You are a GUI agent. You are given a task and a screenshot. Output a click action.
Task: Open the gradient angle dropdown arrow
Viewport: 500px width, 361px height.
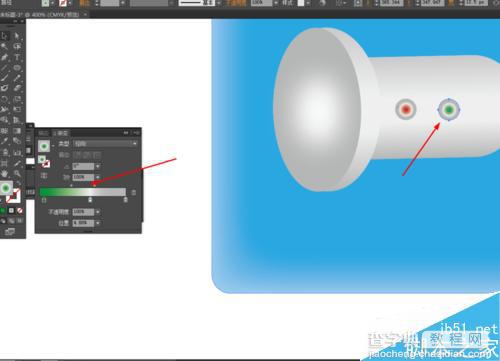click(x=98, y=166)
